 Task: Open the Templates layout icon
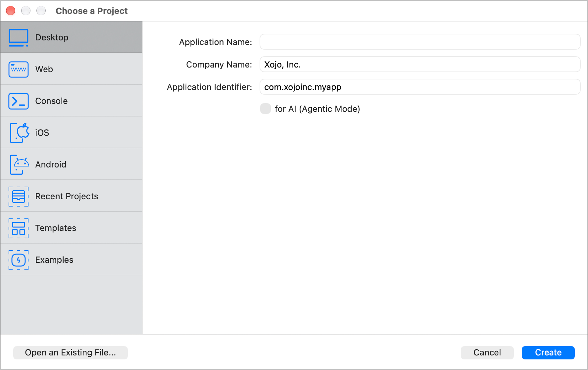point(19,228)
